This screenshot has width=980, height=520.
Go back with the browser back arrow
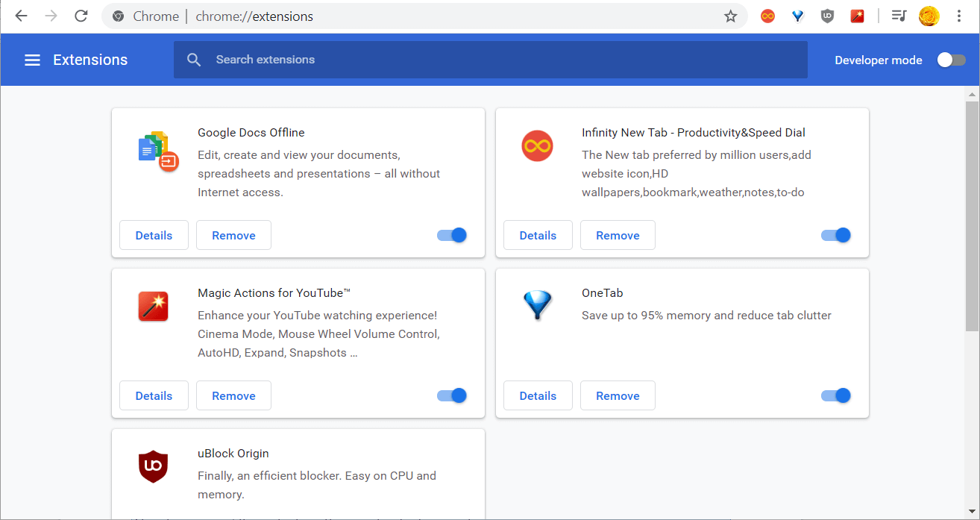pyautogui.click(x=21, y=16)
